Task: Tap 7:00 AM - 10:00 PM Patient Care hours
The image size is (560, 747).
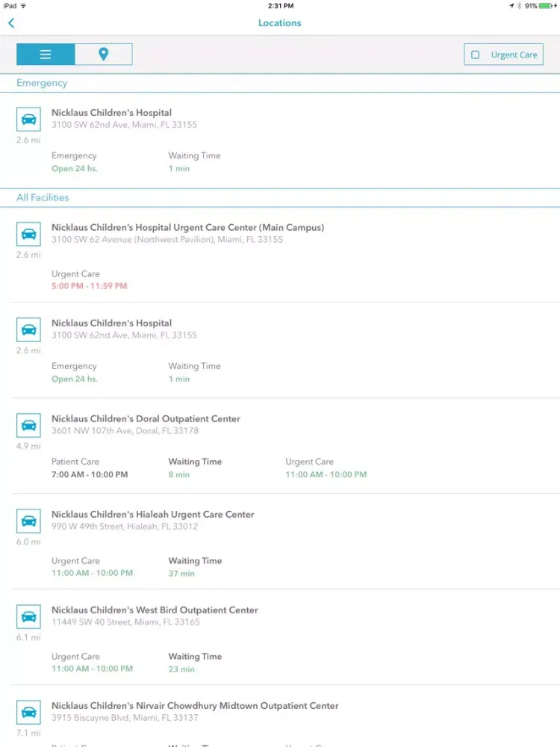Action: coord(90,474)
